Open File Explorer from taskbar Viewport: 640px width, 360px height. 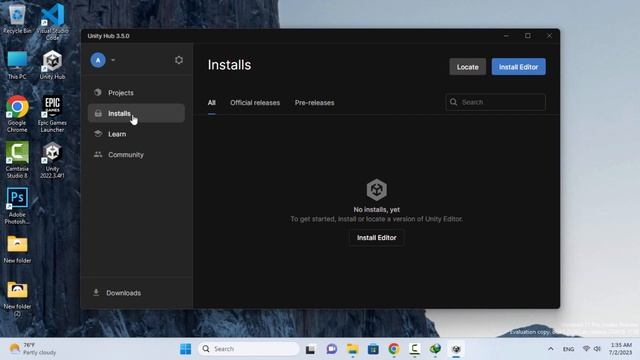pos(352,349)
